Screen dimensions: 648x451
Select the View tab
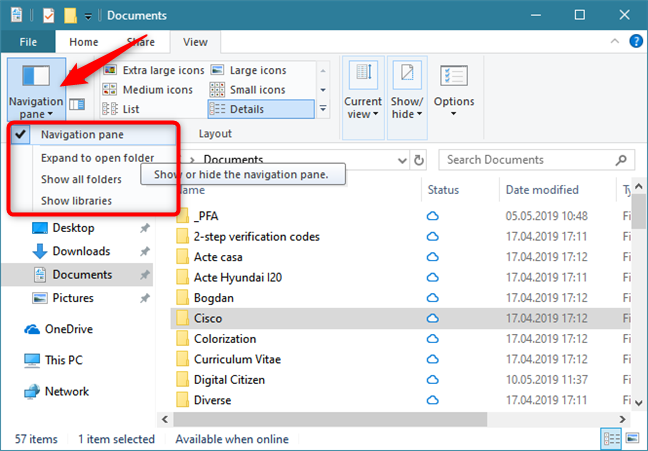(x=195, y=42)
